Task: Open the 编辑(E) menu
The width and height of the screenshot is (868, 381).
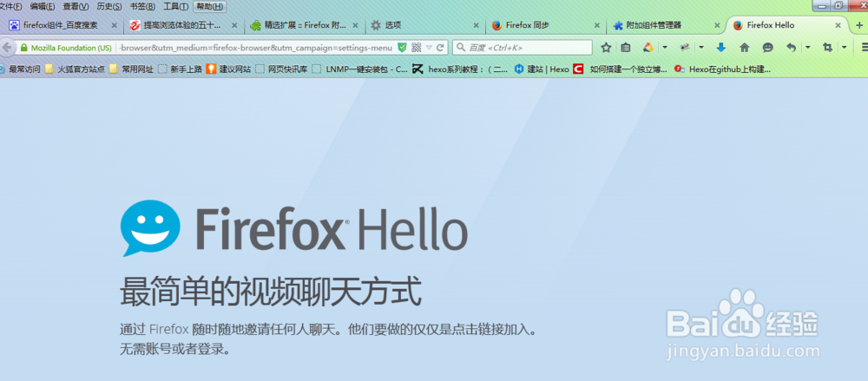Action: tap(43, 7)
